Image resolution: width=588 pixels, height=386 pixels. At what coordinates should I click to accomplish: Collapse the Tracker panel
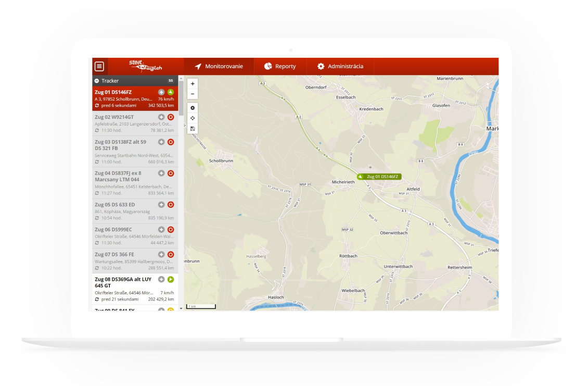coord(97,81)
